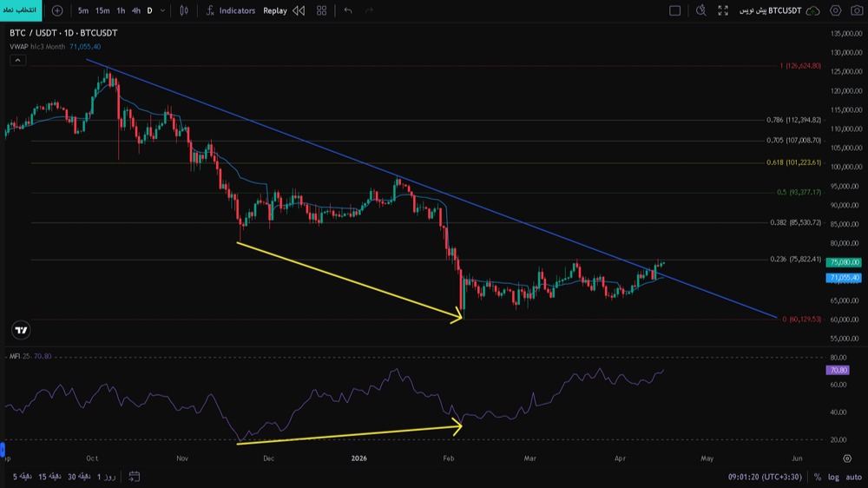Screen dimensions: 868x488
Task: Click the 75,080.00 current price label
Action: pos(844,262)
